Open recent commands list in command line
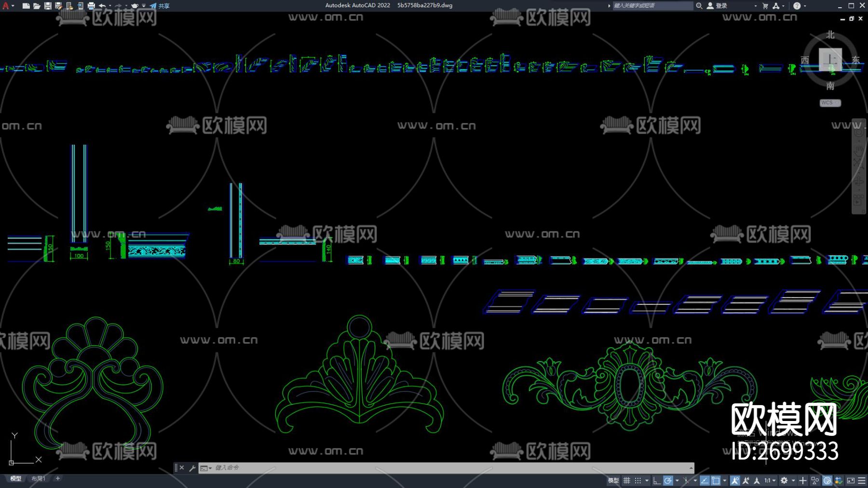 [x=206, y=468]
